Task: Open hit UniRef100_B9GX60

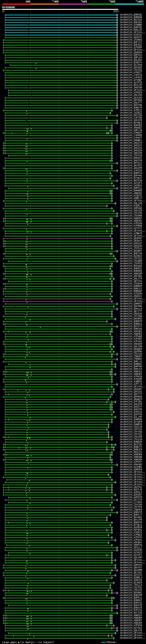Action: coord(131,22)
